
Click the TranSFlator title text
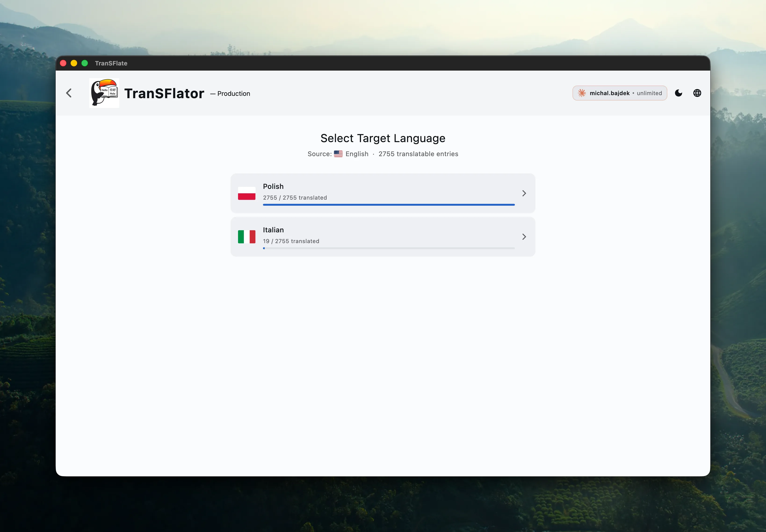click(164, 93)
